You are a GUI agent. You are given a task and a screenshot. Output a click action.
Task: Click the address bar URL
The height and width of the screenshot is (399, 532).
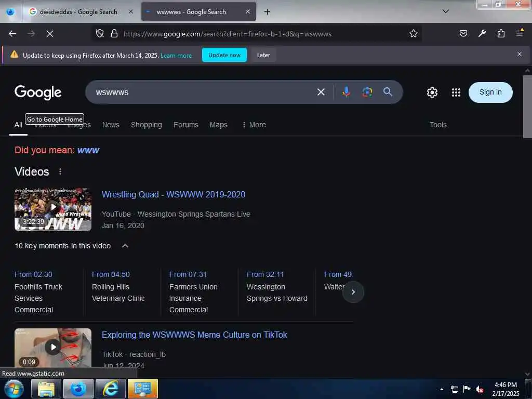point(228,34)
